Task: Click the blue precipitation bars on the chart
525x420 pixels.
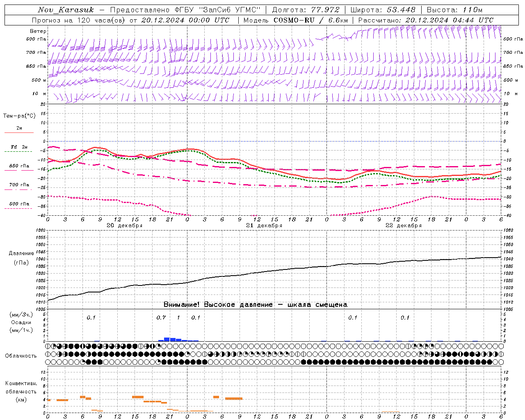Action: tap(178, 339)
